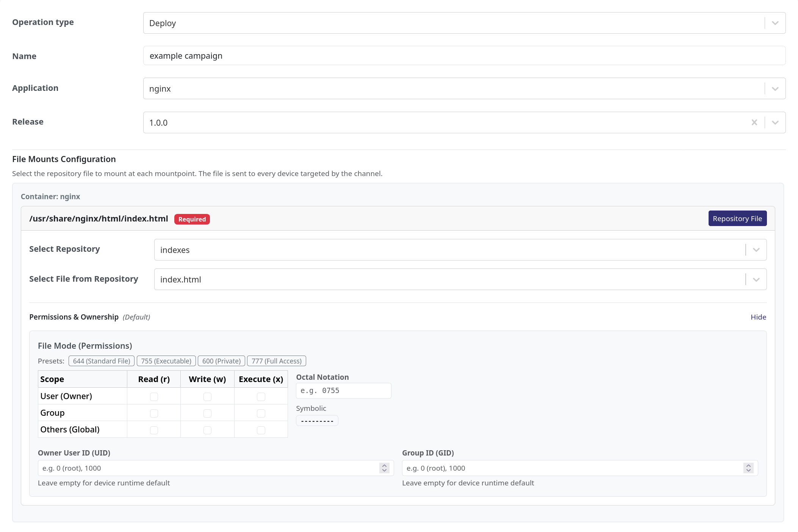This screenshot has width=798, height=532.
Task: Click the Group ID (GID) field
Action: point(580,468)
